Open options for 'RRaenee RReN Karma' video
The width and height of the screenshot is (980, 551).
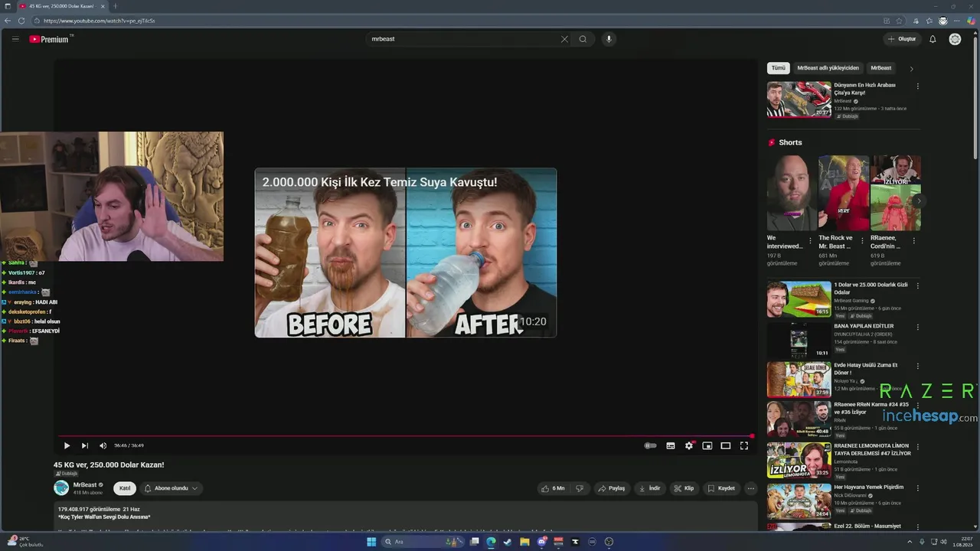pyautogui.click(x=918, y=406)
